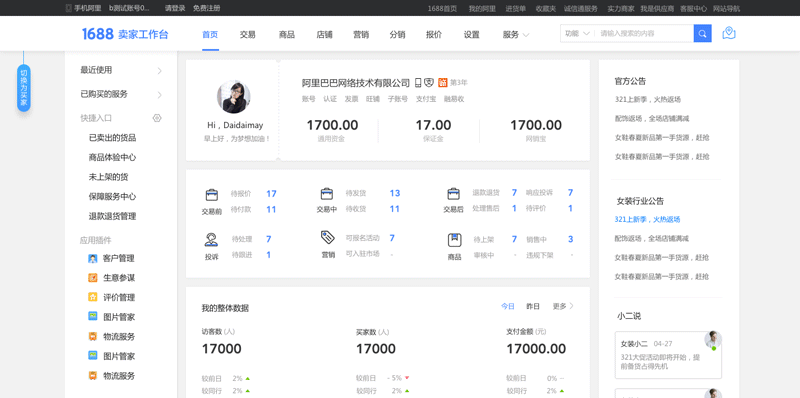Viewport: 800px width, 398px height.
Task: Click the 交易后 briefcase icon
Action: (x=453, y=194)
